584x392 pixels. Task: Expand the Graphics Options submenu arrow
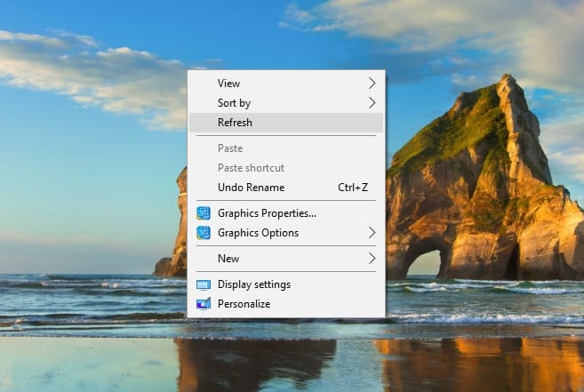click(x=372, y=233)
